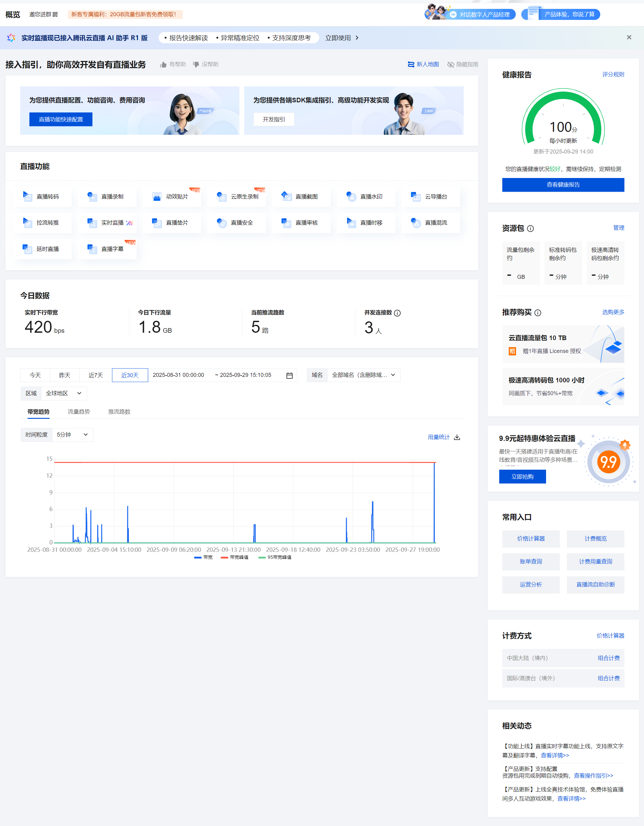Click the 有帮助 thumbs-up icon
Image resolution: width=644 pixels, height=826 pixels.
point(163,65)
